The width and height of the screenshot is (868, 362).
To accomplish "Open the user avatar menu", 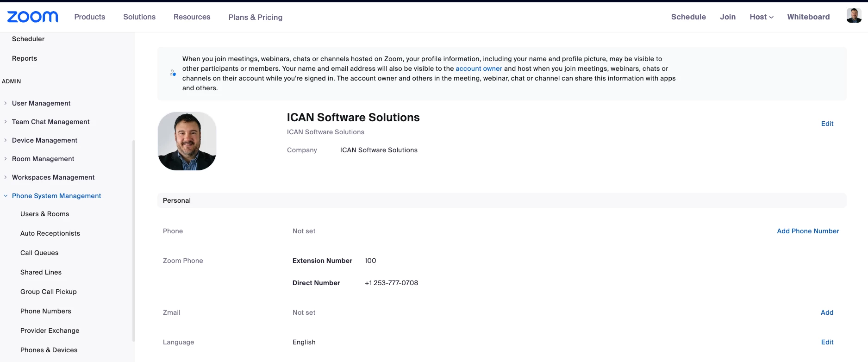I will tap(854, 15).
